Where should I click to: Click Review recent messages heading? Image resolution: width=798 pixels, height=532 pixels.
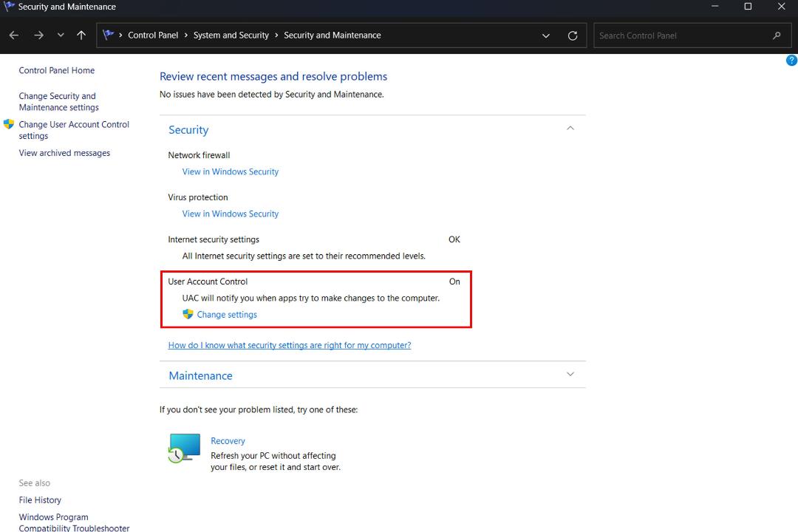[273, 76]
